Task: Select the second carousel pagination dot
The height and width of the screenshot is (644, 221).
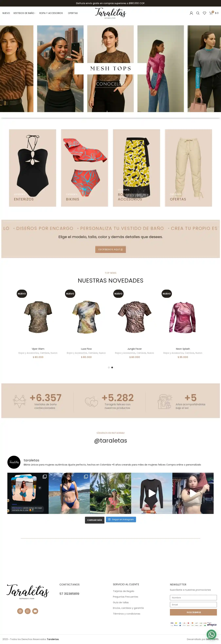Action: tap(112, 367)
